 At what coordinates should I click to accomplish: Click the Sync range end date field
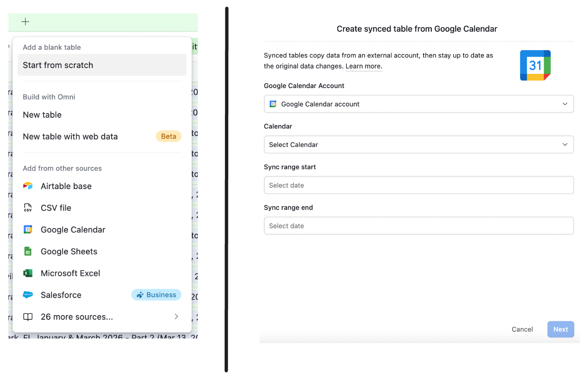tap(419, 226)
